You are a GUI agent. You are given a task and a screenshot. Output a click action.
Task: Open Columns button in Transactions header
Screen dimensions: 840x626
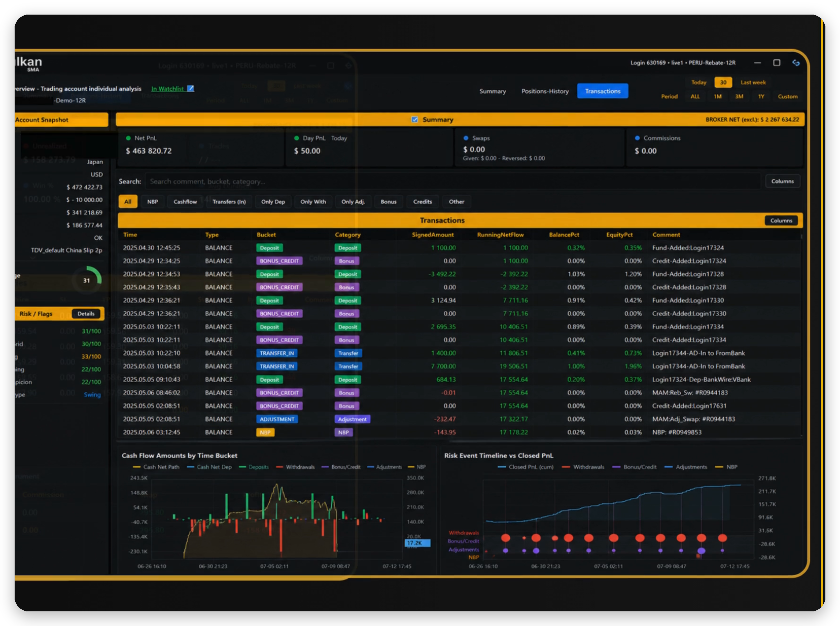tap(781, 220)
